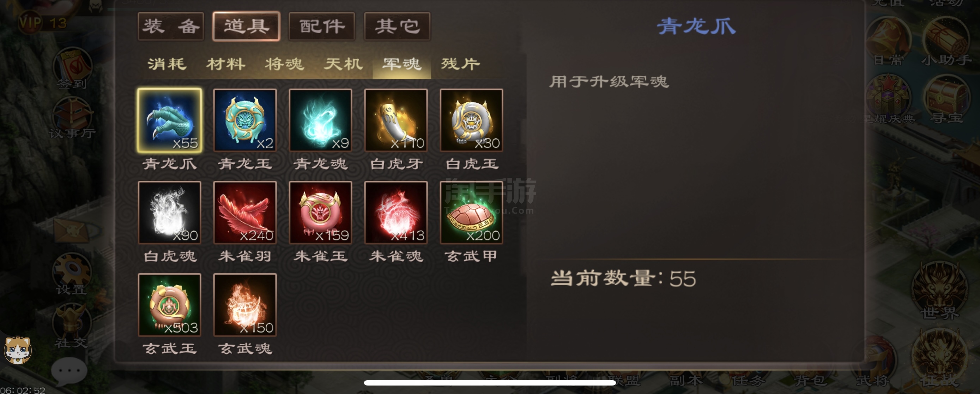Select the 青龙魂 item icon
This screenshot has width=980, height=394.
tap(320, 120)
